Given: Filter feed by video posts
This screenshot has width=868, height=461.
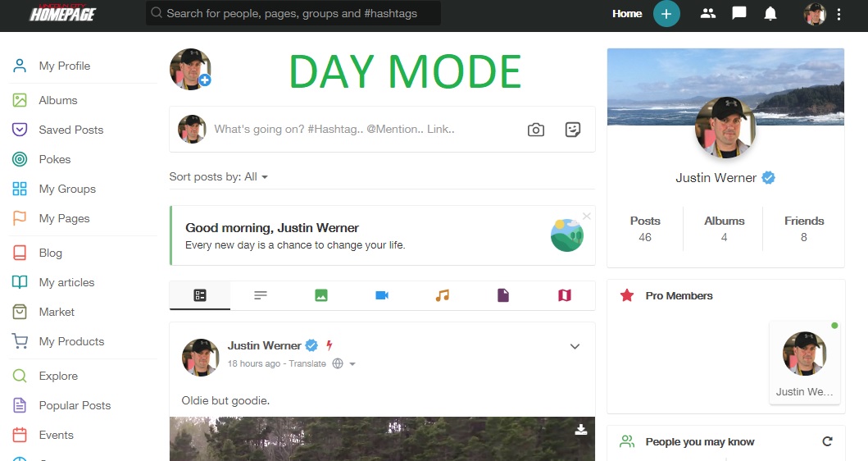Looking at the screenshot, I should point(382,295).
